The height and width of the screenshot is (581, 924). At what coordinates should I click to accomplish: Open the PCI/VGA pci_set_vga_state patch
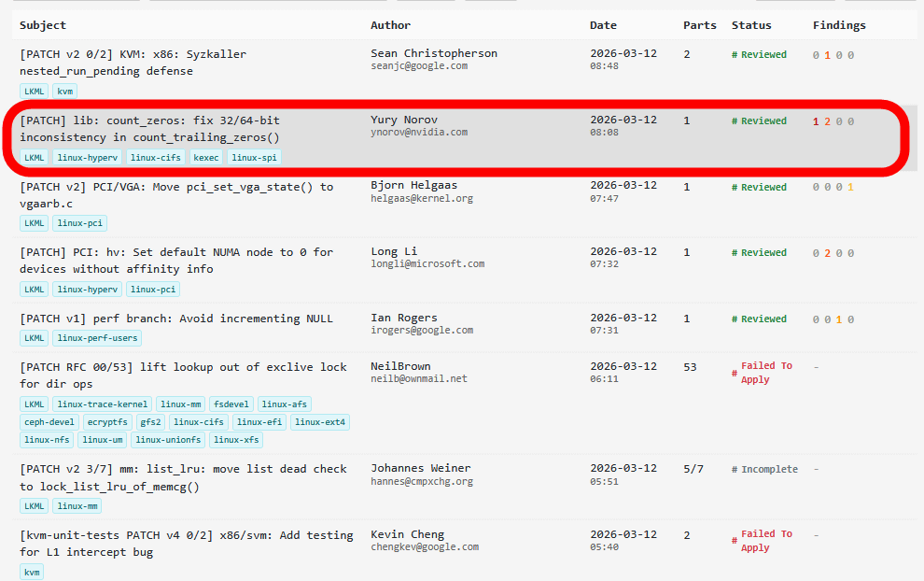click(175, 195)
